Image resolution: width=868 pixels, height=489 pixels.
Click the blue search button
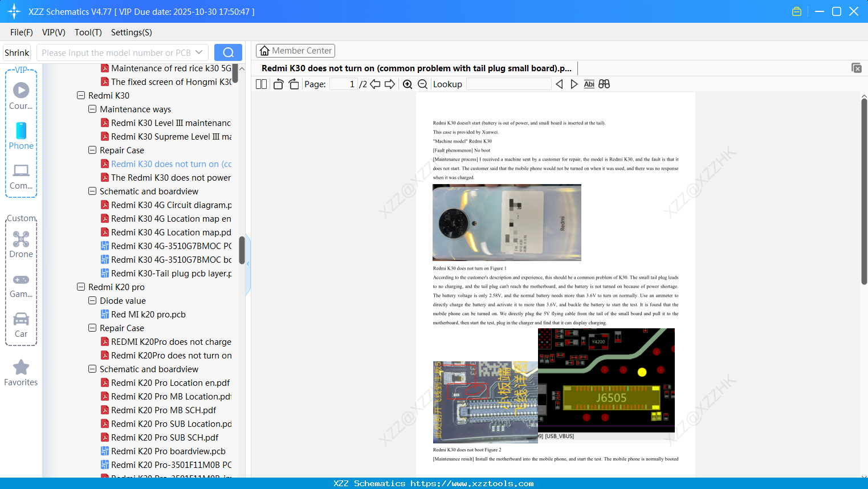(228, 52)
